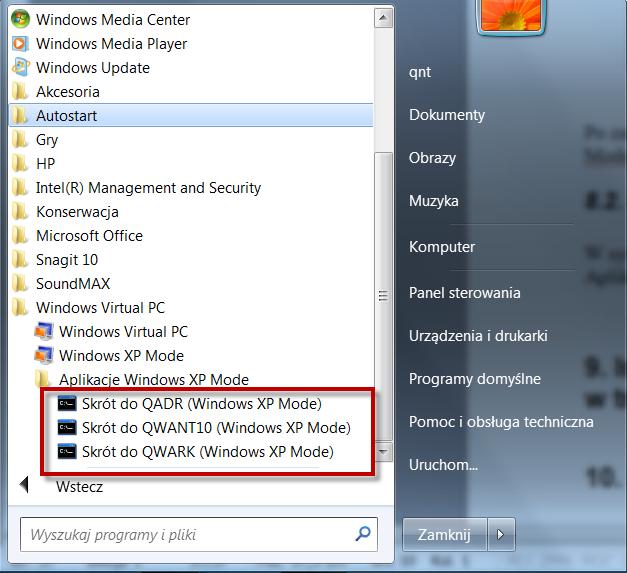Click the Windows Virtual PC program icon
The width and height of the screenshot is (627, 573).
[x=44, y=331]
